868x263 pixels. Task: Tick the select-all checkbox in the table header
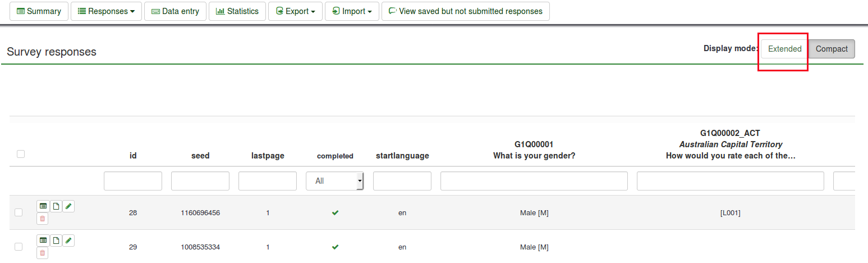(x=21, y=154)
